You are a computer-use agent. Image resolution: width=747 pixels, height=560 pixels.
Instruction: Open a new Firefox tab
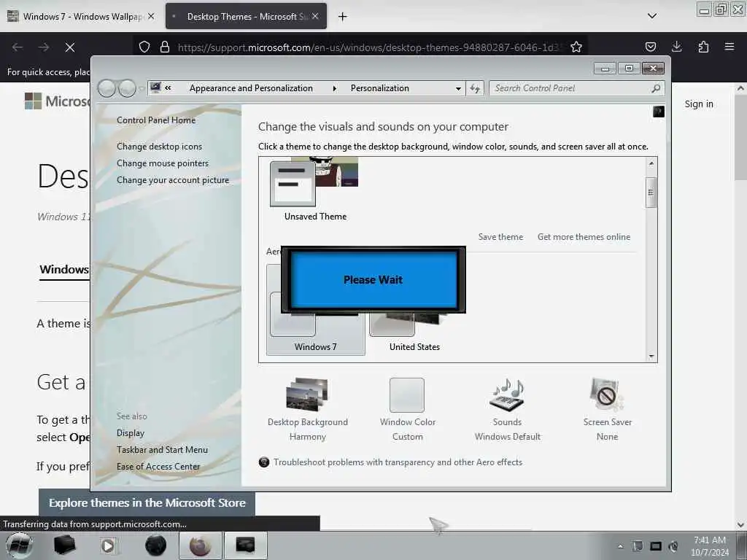pyautogui.click(x=342, y=17)
